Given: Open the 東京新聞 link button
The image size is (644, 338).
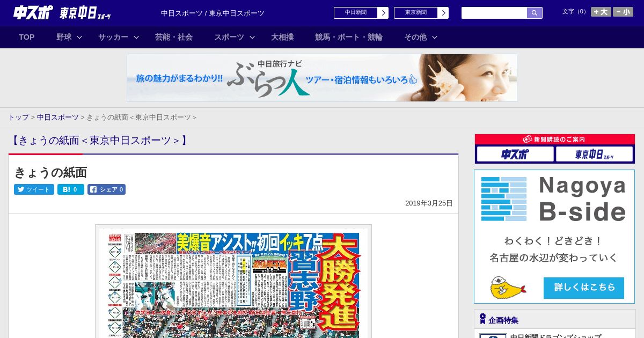Looking at the screenshot, I should (415, 13).
